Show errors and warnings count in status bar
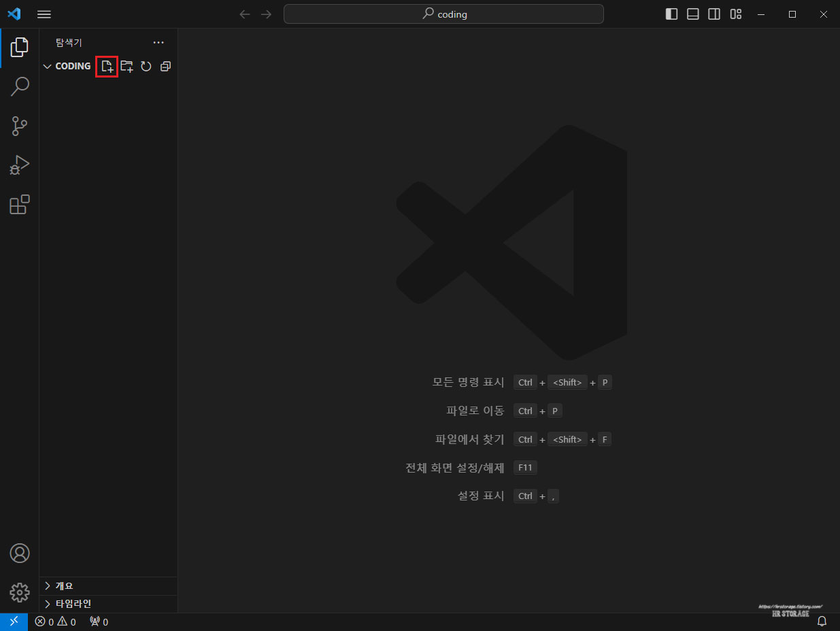 tap(55, 621)
